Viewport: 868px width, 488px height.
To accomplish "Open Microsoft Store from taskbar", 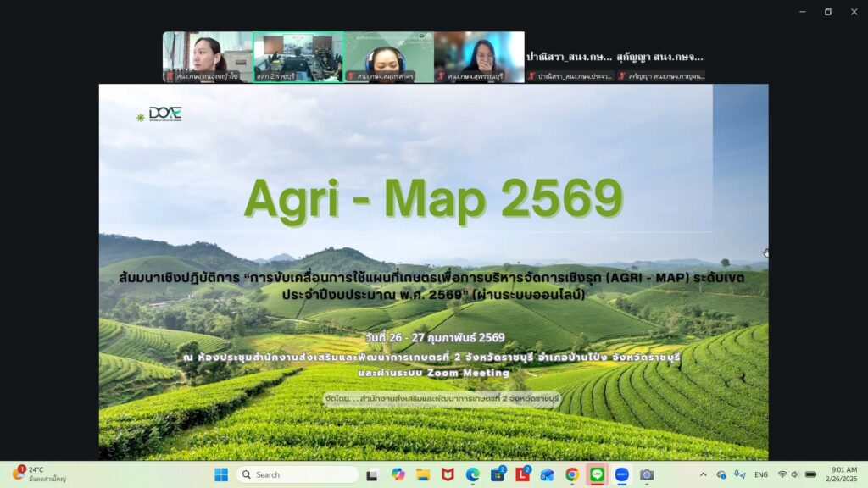I will [498, 474].
